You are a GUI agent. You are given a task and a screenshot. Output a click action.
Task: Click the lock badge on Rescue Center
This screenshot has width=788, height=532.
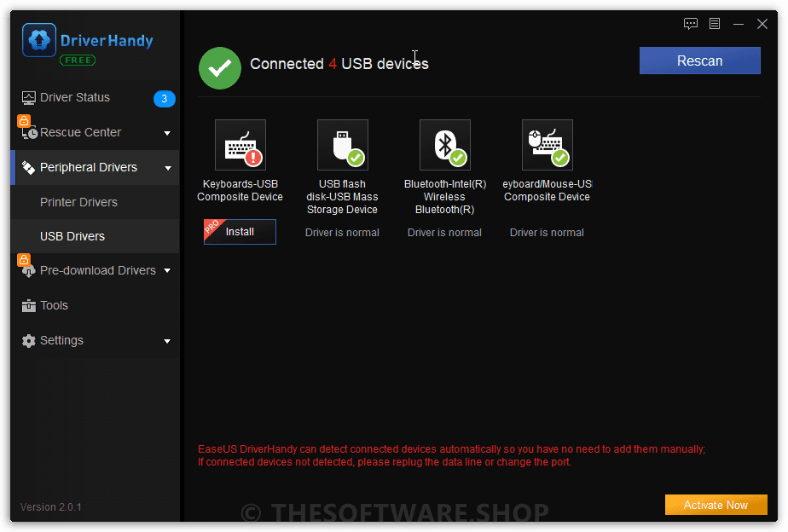pos(24,120)
